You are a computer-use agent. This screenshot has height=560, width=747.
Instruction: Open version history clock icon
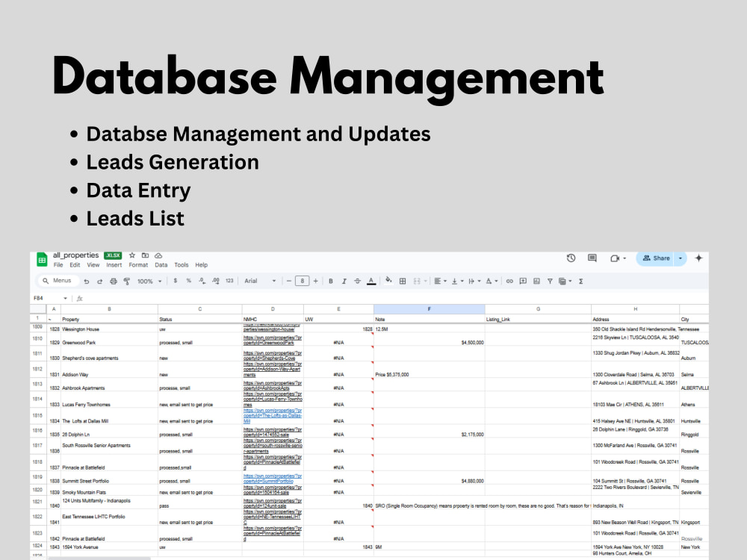point(571,258)
